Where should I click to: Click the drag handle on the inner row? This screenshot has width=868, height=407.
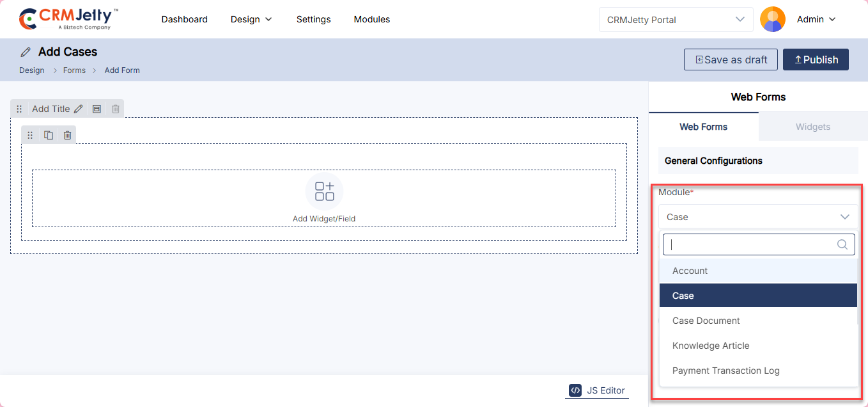pos(30,135)
